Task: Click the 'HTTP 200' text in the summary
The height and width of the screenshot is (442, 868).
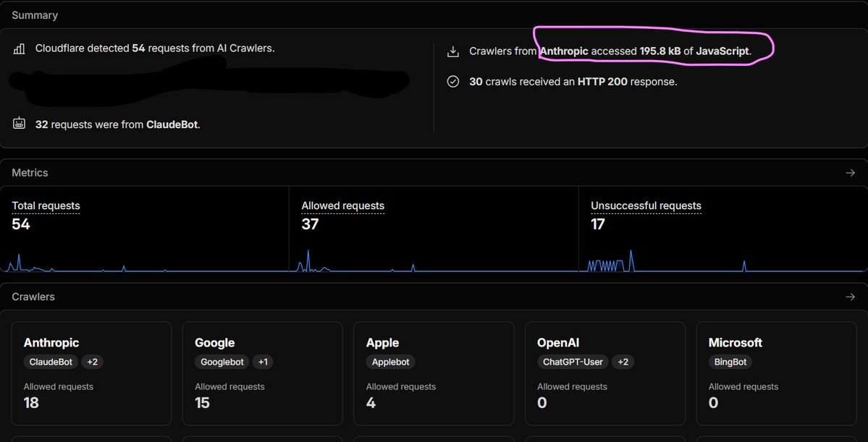Action: [x=602, y=82]
